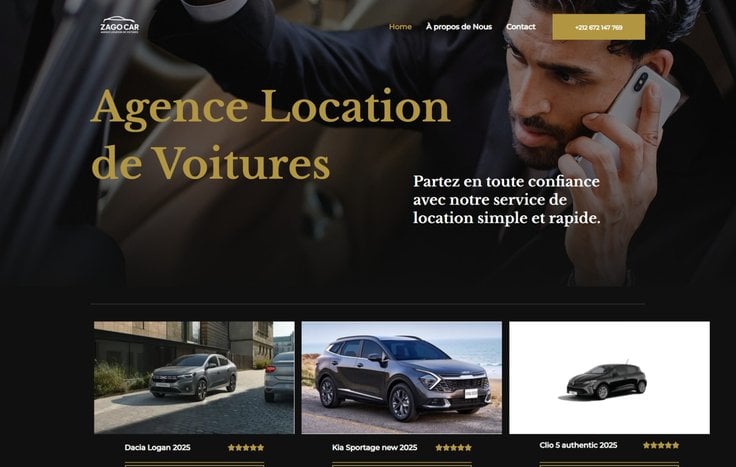Click the last star of Kia Sportage rating
Image resolution: width=736 pixels, height=467 pixels.
coord(468,448)
